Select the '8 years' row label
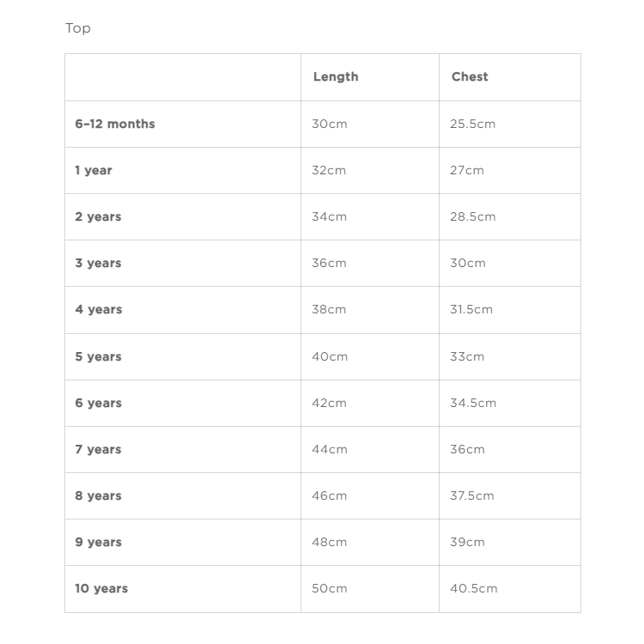Screen dimensions: 644x644 (x=98, y=495)
